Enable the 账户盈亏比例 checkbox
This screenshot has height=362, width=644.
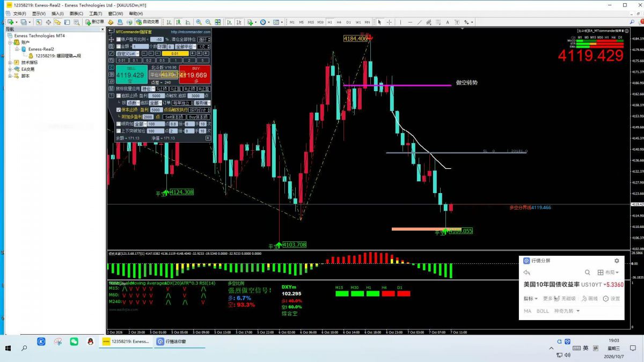119,39
